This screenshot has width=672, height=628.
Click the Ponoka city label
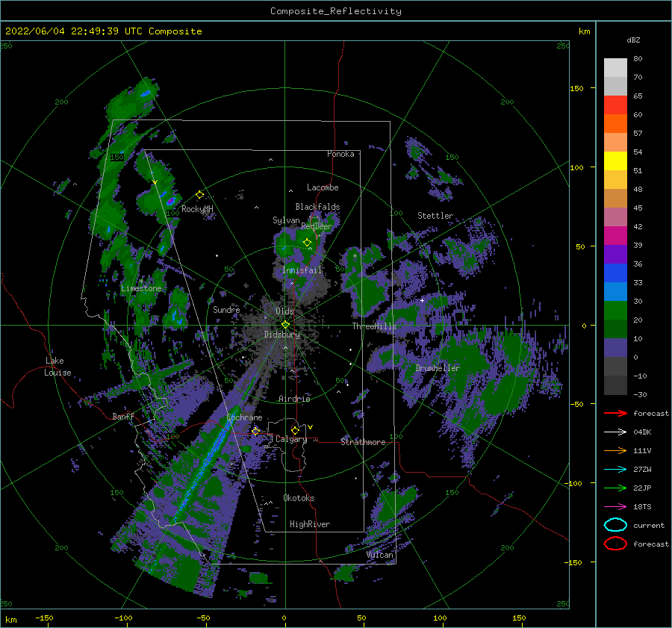pyautogui.click(x=340, y=154)
